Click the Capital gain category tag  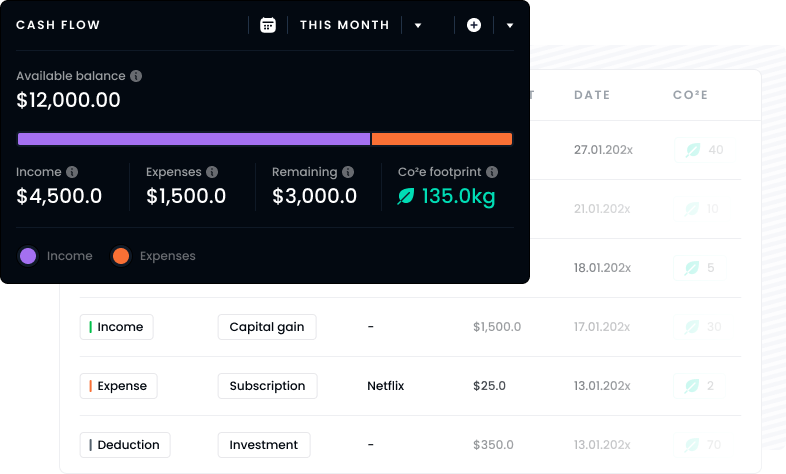[x=267, y=327]
